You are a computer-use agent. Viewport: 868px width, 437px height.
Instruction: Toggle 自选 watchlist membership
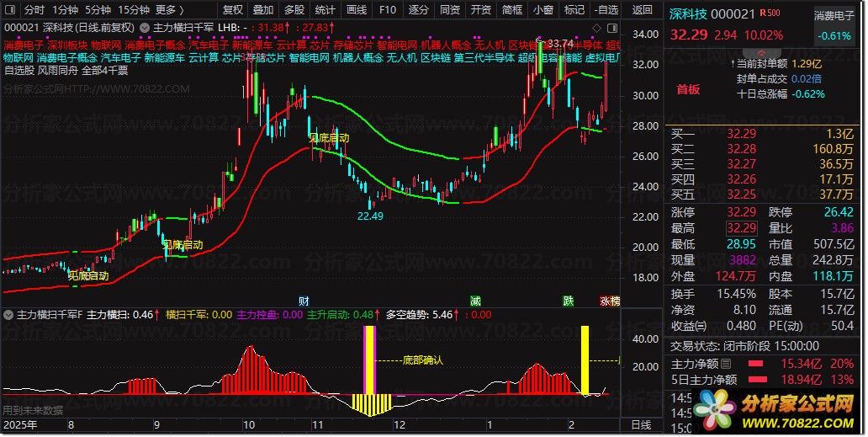pyautogui.click(x=606, y=10)
